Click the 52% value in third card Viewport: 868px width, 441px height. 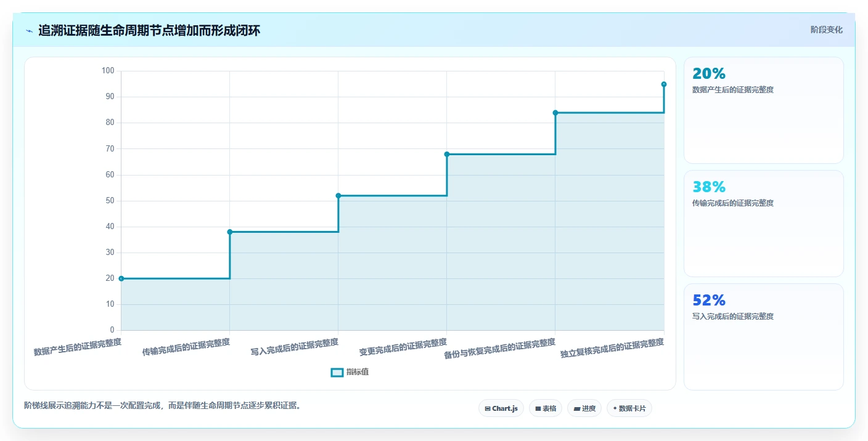(709, 301)
